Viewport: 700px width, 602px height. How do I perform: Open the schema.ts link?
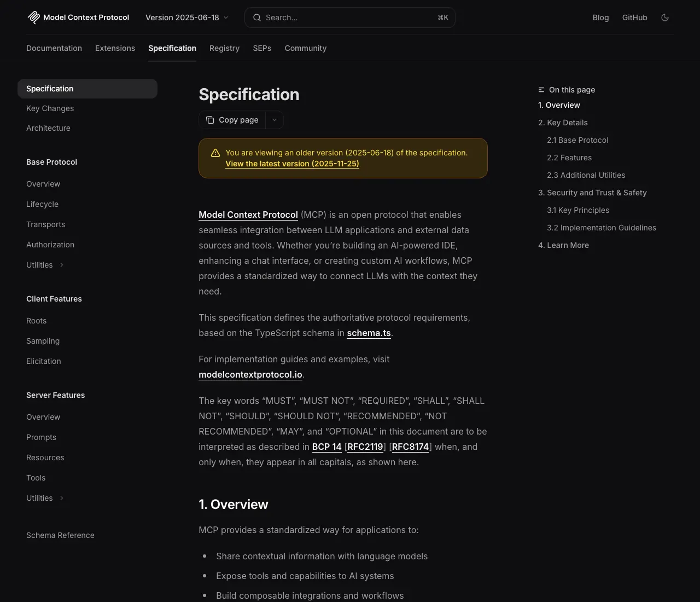click(x=369, y=333)
